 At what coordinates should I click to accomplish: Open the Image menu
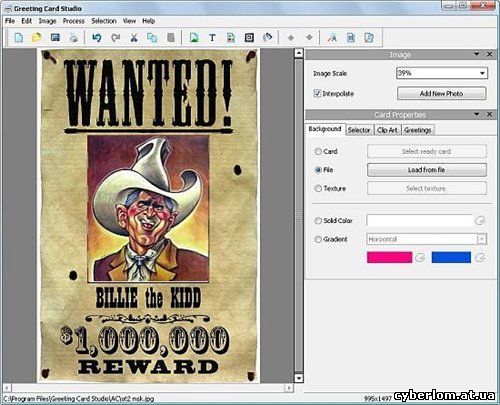click(47, 21)
